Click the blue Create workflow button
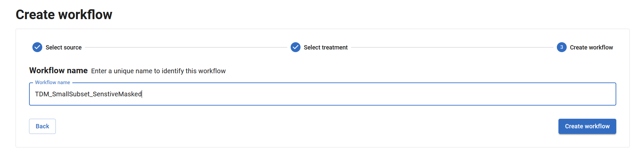Image resolution: width=644 pixels, height=158 pixels. click(587, 126)
